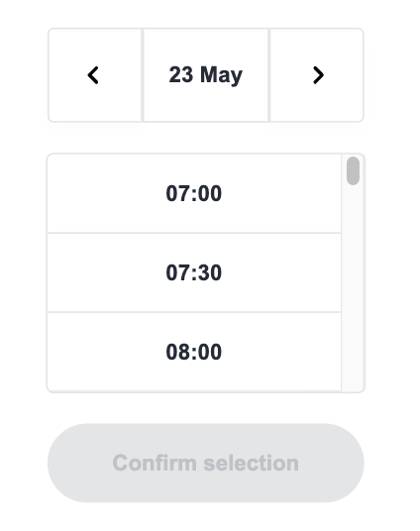Book the seven o'clock slot

coord(194,193)
